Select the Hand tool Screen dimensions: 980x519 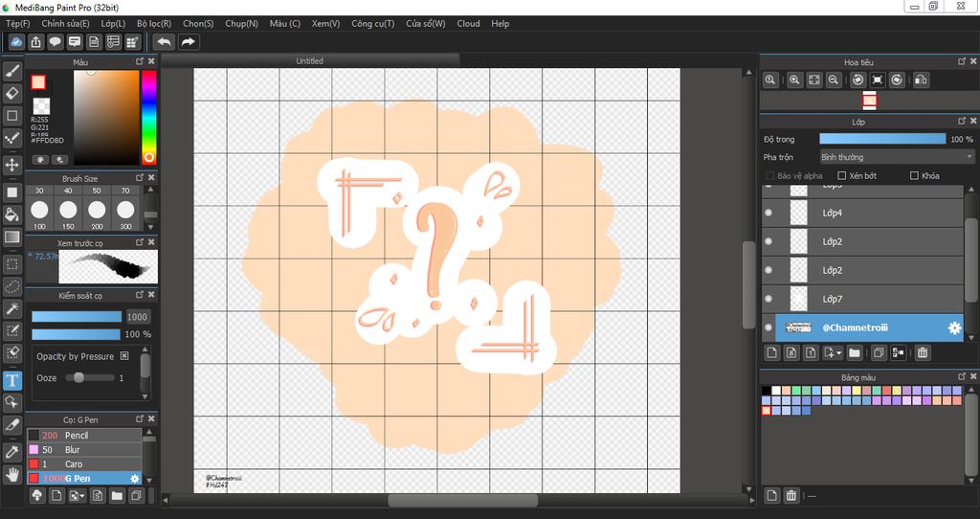click(x=11, y=474)
